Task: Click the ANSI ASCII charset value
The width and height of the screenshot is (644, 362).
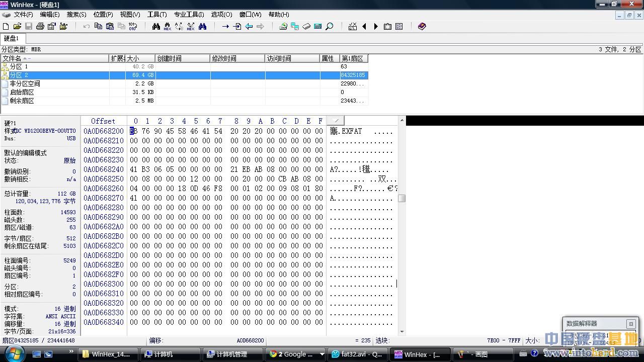Action: point(60,316)
